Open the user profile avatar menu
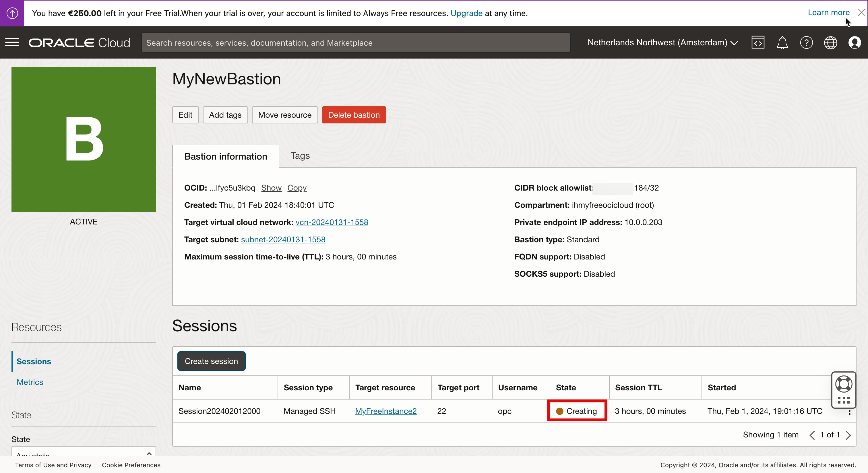The height and width of the screenshot is (473, 868). pyautogui.click(x=855, y=42)
